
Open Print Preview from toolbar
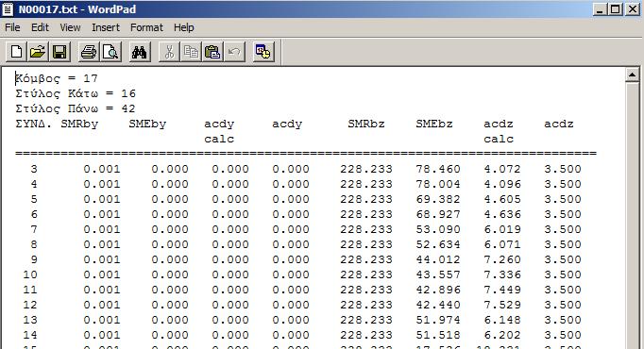click(x=110, y=52)
